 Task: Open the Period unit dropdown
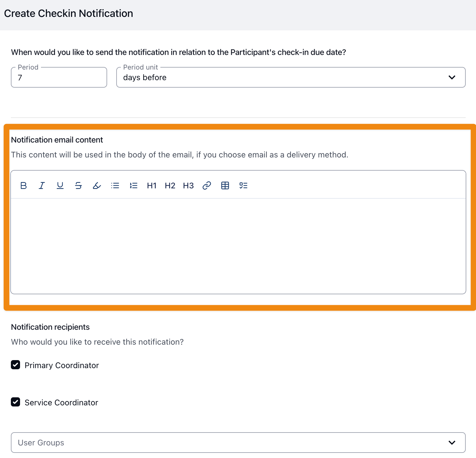(291, 77)
